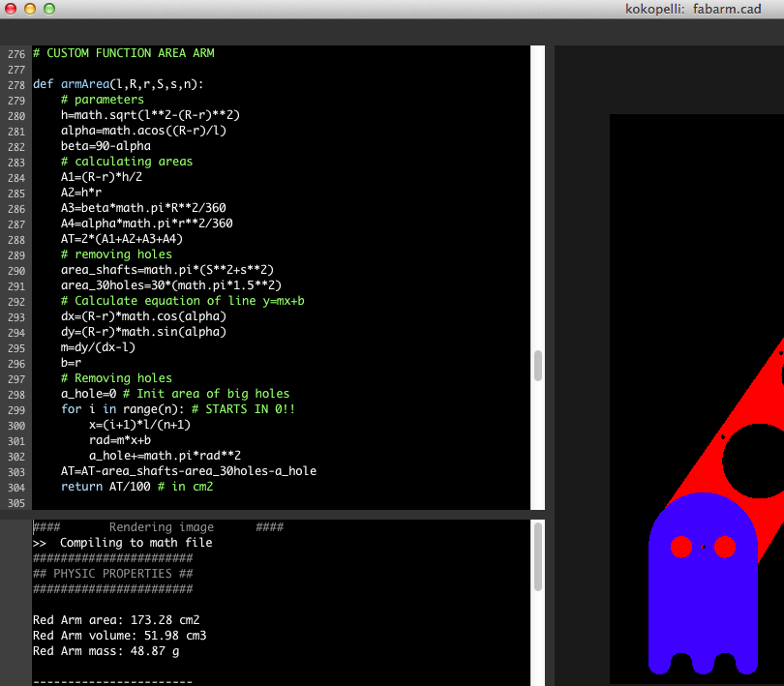Click the code editor vertical scrollbar thumb

tap(538, 366)
